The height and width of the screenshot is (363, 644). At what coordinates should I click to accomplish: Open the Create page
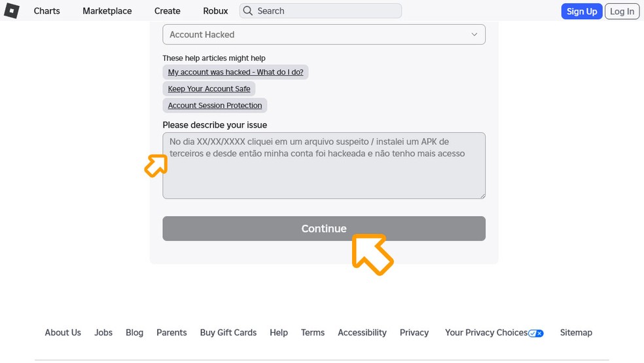pyautogui.click(x=168, y=11)
